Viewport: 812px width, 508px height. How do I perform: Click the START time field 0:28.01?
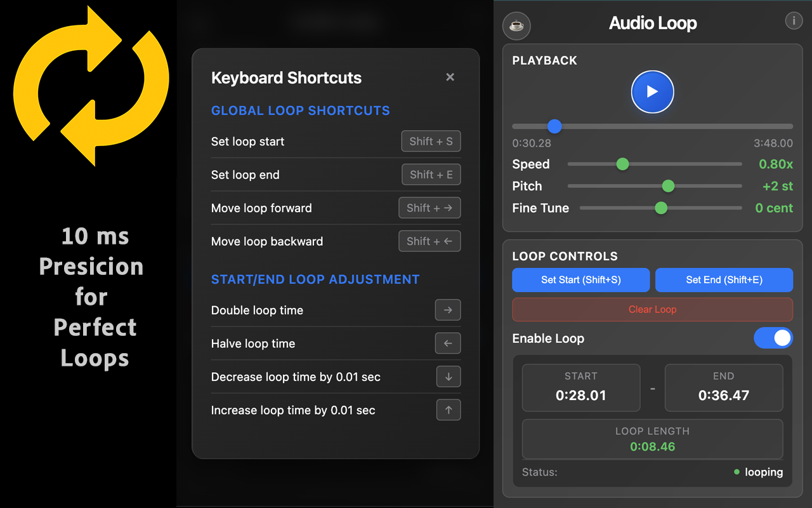click(581, 387)
